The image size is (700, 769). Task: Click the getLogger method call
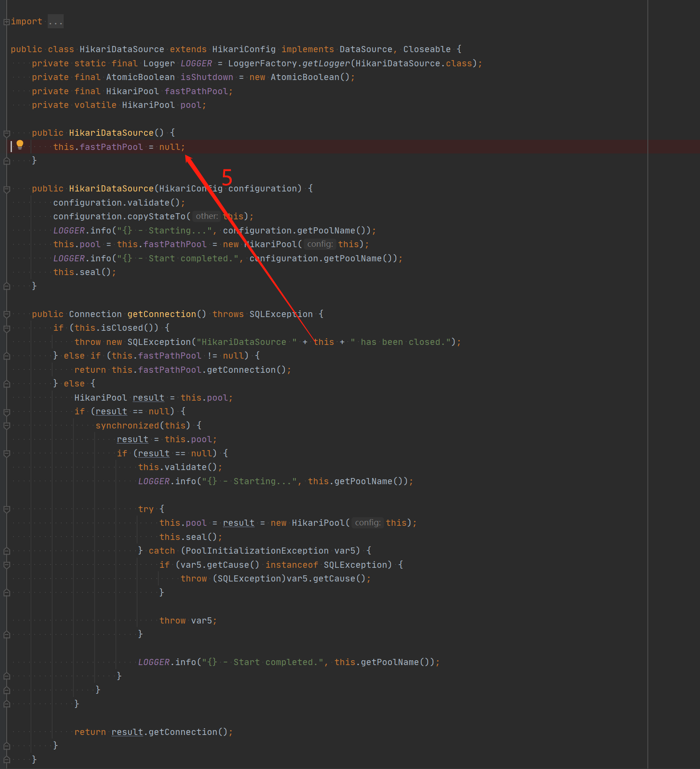pyautogui.click(x=326, y=63)
